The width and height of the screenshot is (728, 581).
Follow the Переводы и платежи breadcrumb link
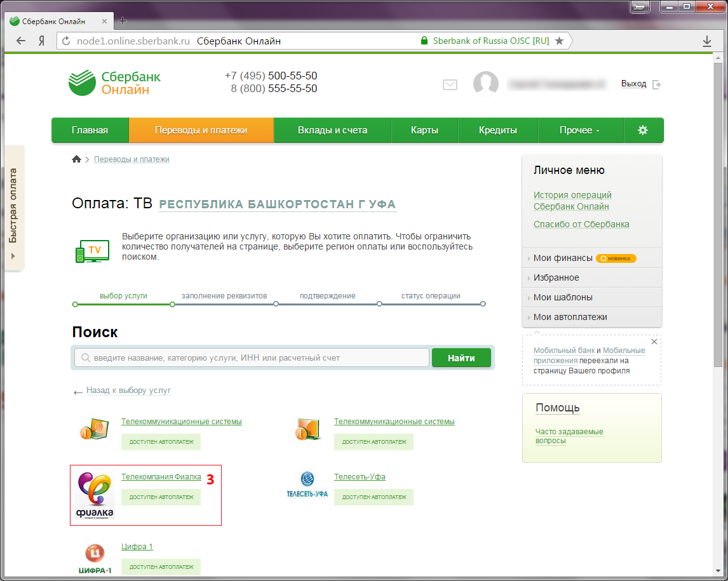coord(131,159)
